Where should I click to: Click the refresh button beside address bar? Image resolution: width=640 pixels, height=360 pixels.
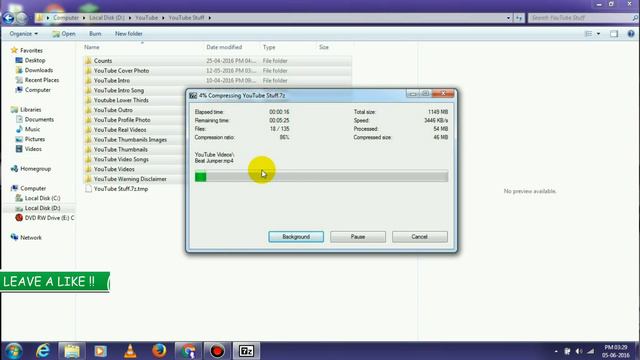click(x=519, y=18)
